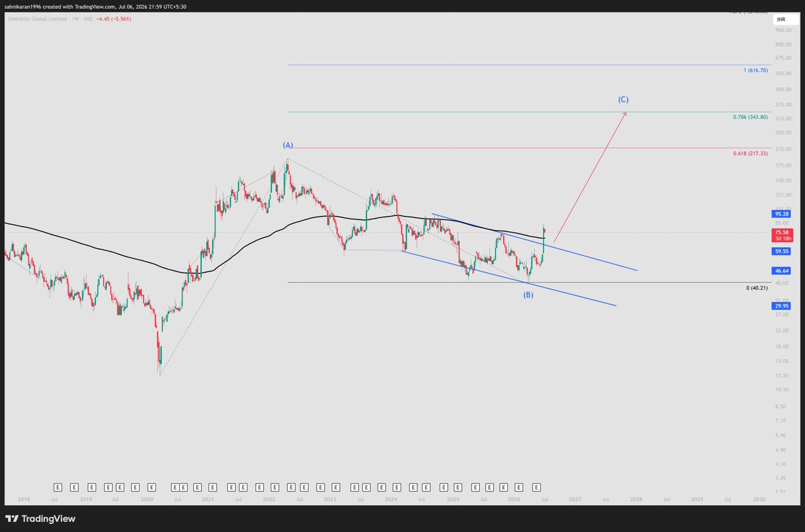This screenshot has width=805, height=532.
Task: Click the 2030 label on the time axis
Action: pyautogui.click(x=759, y=499)
